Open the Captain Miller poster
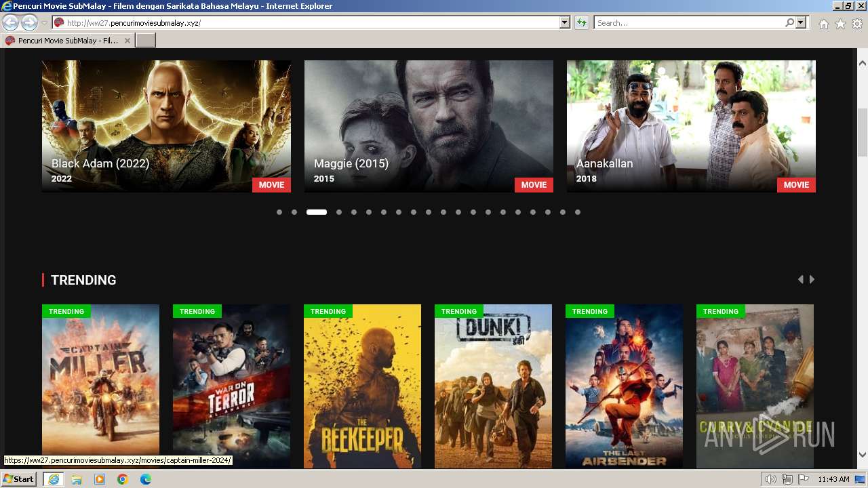 coord(100,386)
